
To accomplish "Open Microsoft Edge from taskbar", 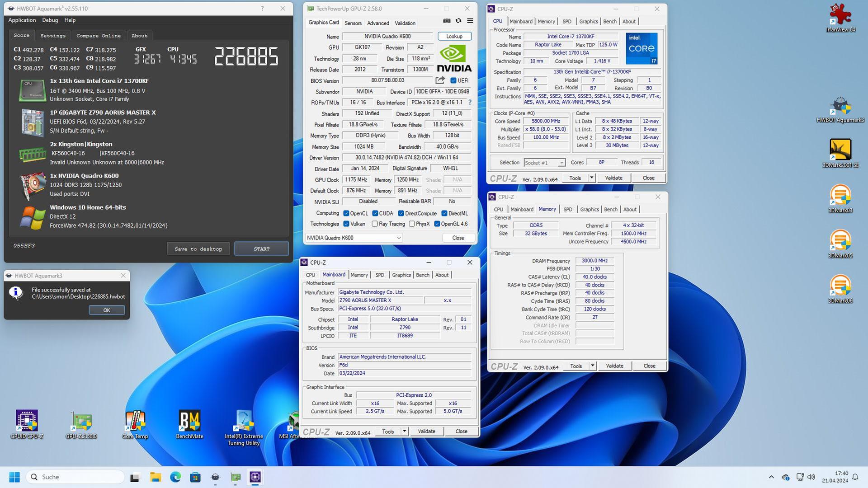I will pos(175,477).
